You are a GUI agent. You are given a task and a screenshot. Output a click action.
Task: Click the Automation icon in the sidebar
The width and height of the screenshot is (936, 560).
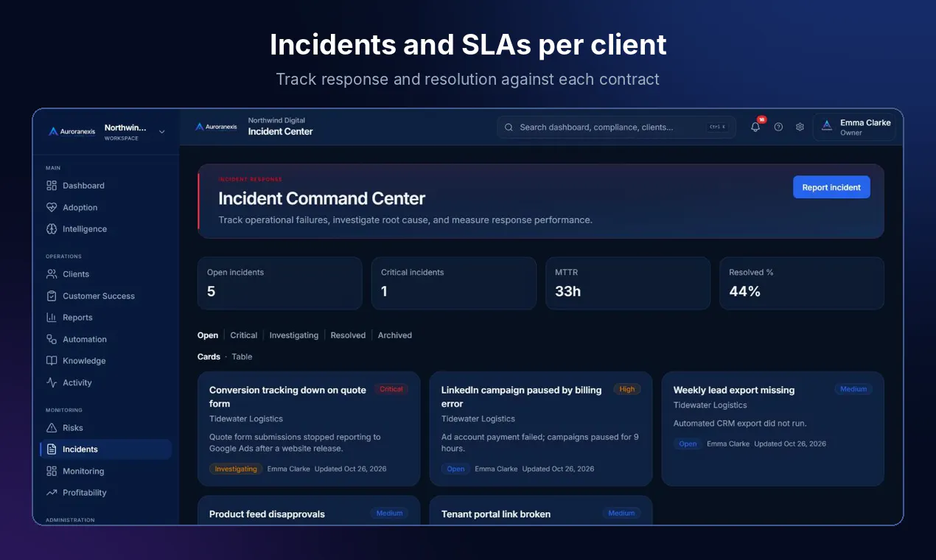coord(52,340)
